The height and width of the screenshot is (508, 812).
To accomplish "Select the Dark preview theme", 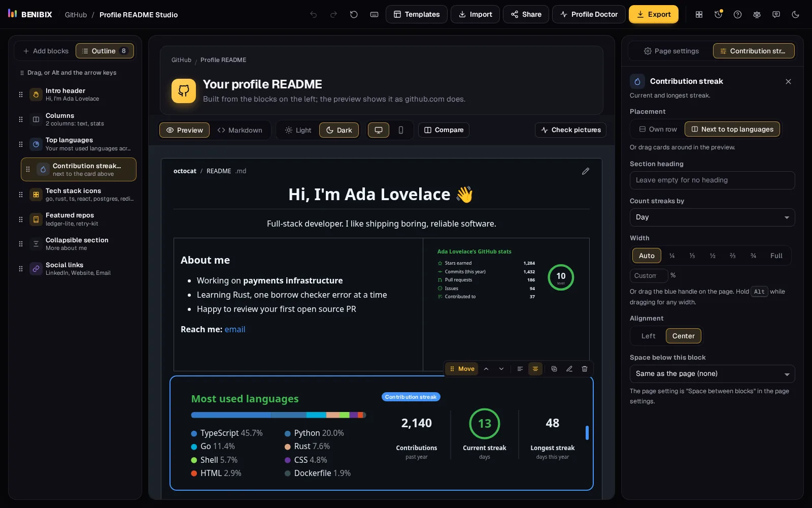I will tap(339, 130).
